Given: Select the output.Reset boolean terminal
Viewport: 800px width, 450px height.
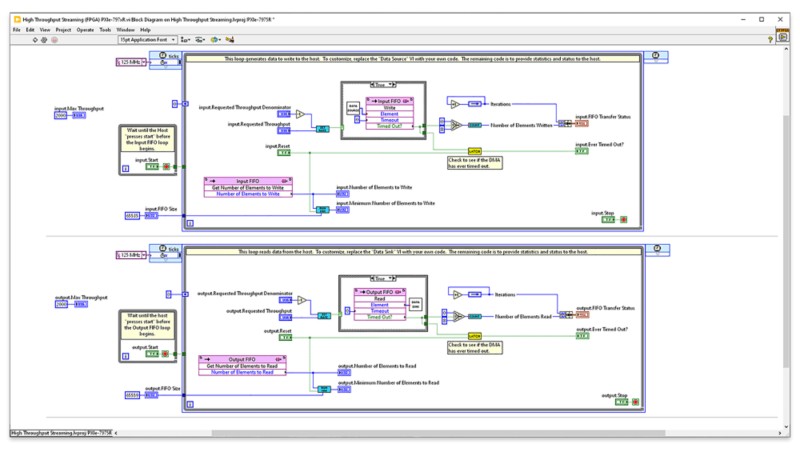Looking at the screenshot, I should (x=285, y=337).
